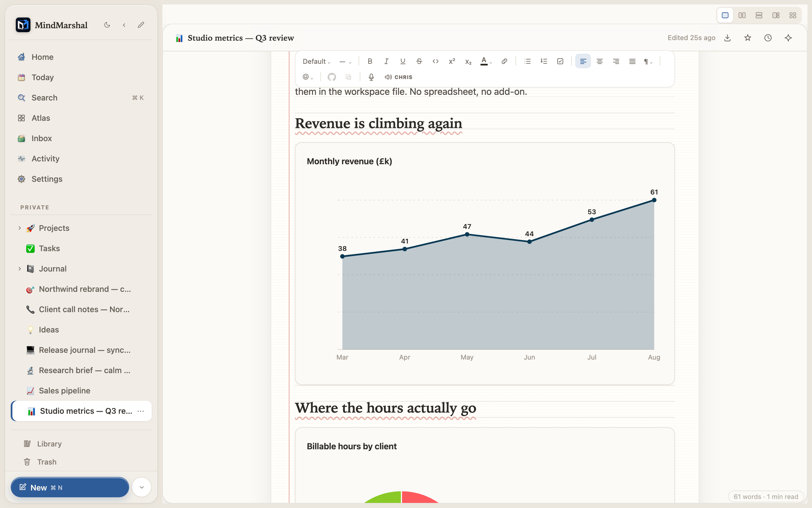Apply inline code formatting
The image size is (812, 508).
pyautogui.click(x=436, y=62)
